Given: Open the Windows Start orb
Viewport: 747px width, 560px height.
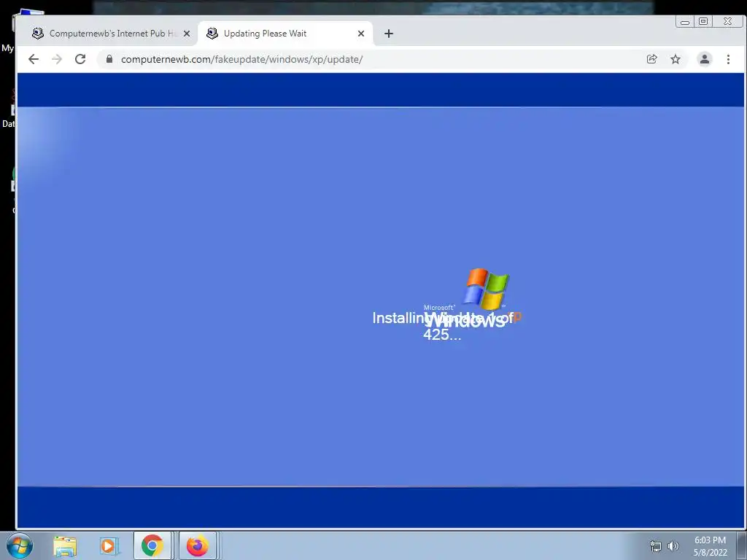Looking at the screenshot, I should click(x=20, y=545).
